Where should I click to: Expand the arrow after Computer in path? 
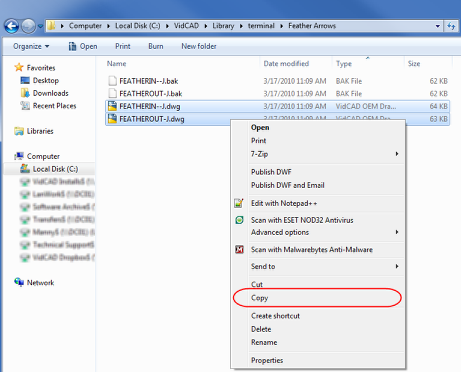(108, 26)
